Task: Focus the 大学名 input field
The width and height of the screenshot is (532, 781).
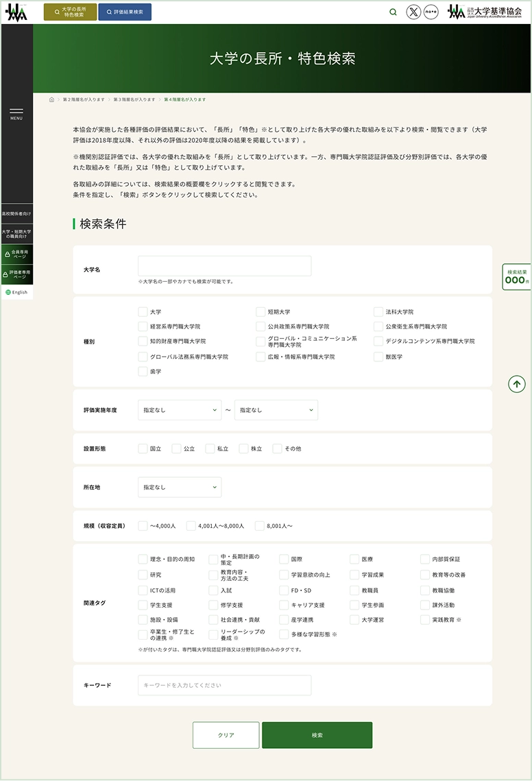Action: point(225,266)
